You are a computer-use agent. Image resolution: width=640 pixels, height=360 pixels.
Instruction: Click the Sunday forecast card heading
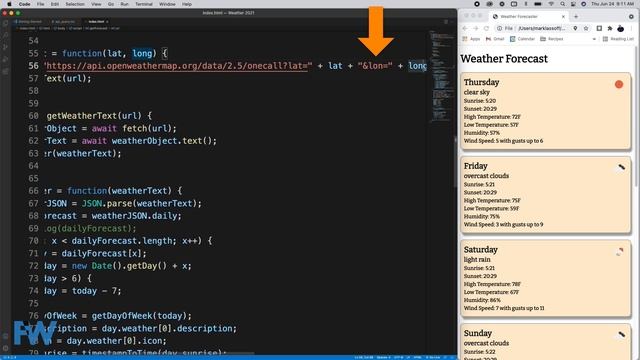click(478, 333)
